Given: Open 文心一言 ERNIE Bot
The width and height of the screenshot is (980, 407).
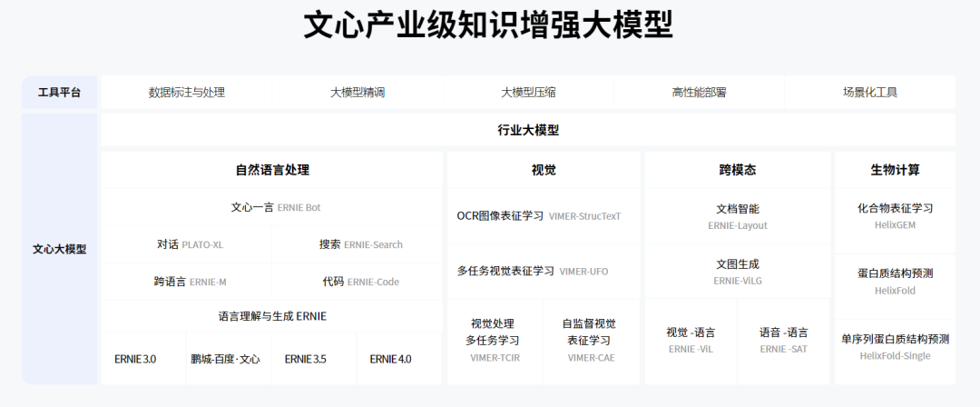Looking at the screenshot, I should [x=272, y=207].
